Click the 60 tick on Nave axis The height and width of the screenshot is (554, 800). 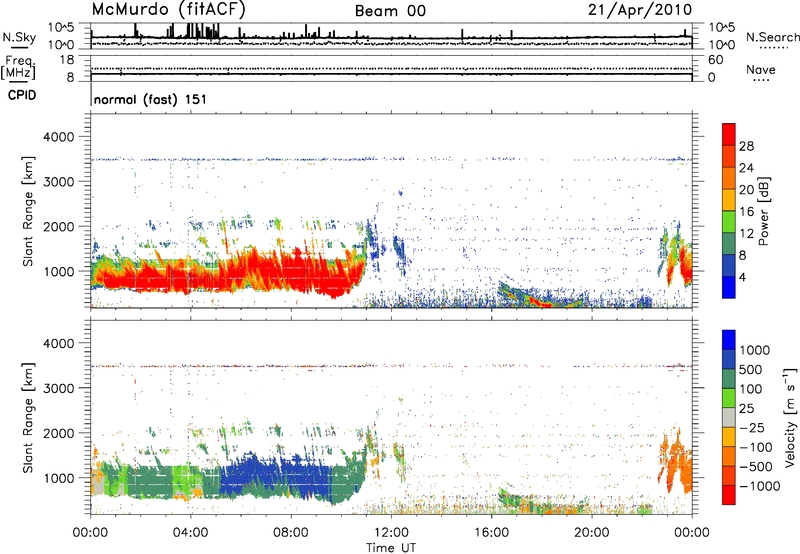716,60
